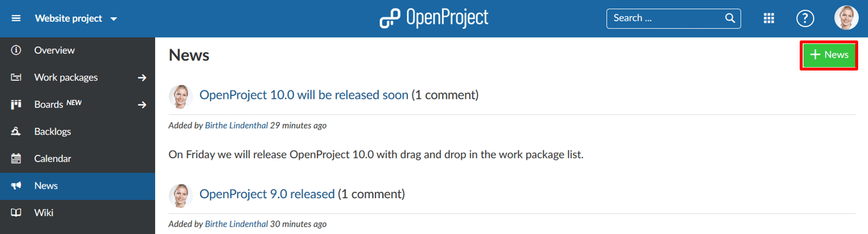
Task: Click the green + News button
Action: 829,55
